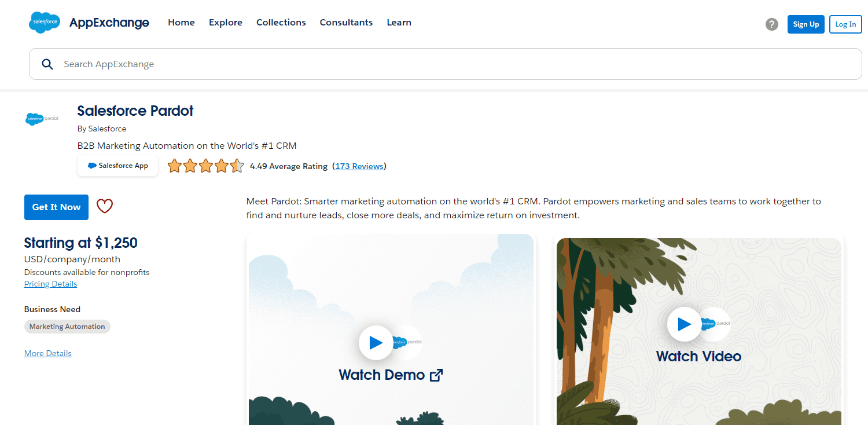Click the external link icon beside Watch Demo

(x=436, y=375)
